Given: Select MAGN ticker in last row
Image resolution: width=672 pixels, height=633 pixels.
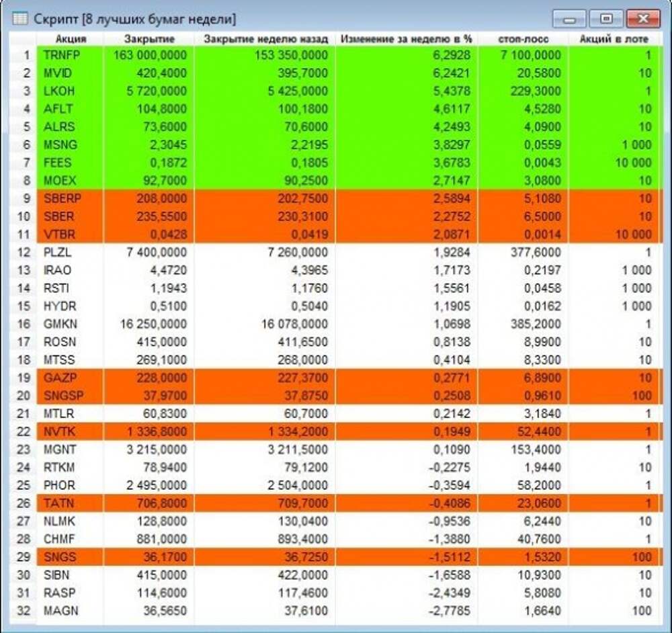Looking at the screenshot, I should coord(60,611).
